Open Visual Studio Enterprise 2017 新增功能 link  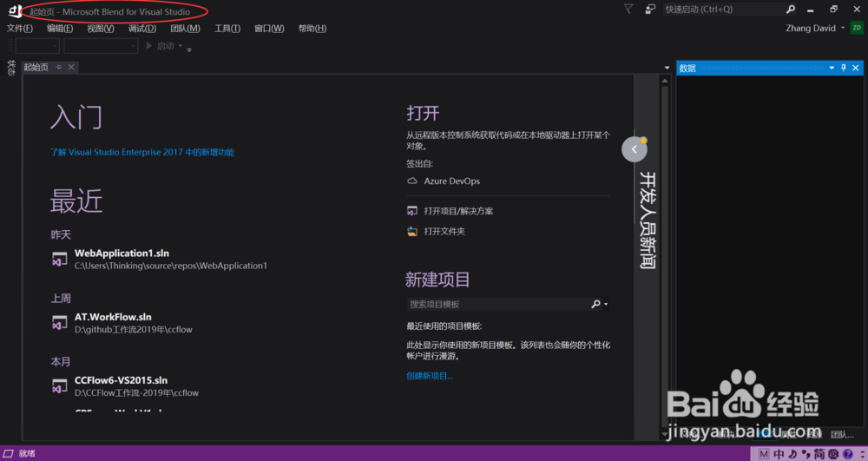(142, 152)
